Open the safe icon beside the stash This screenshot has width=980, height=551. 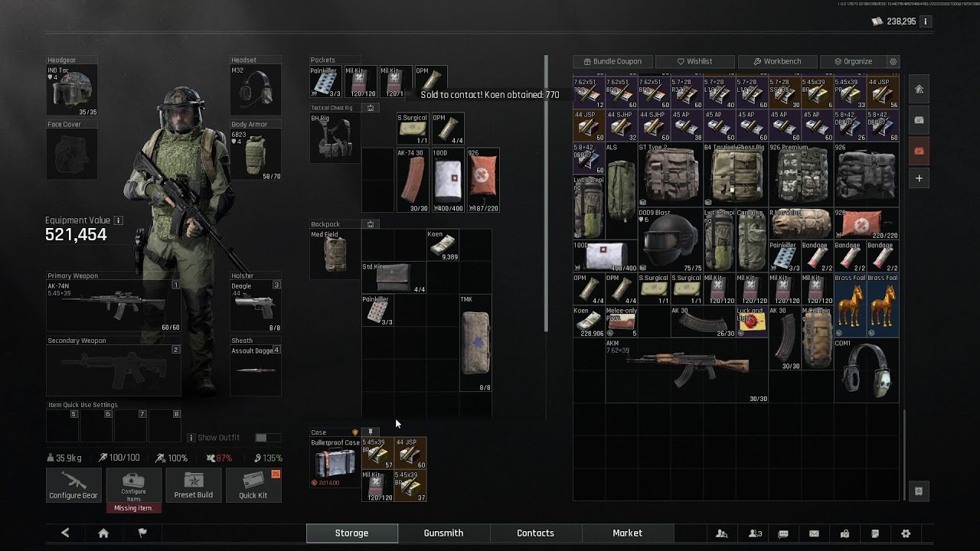[919, 491]
